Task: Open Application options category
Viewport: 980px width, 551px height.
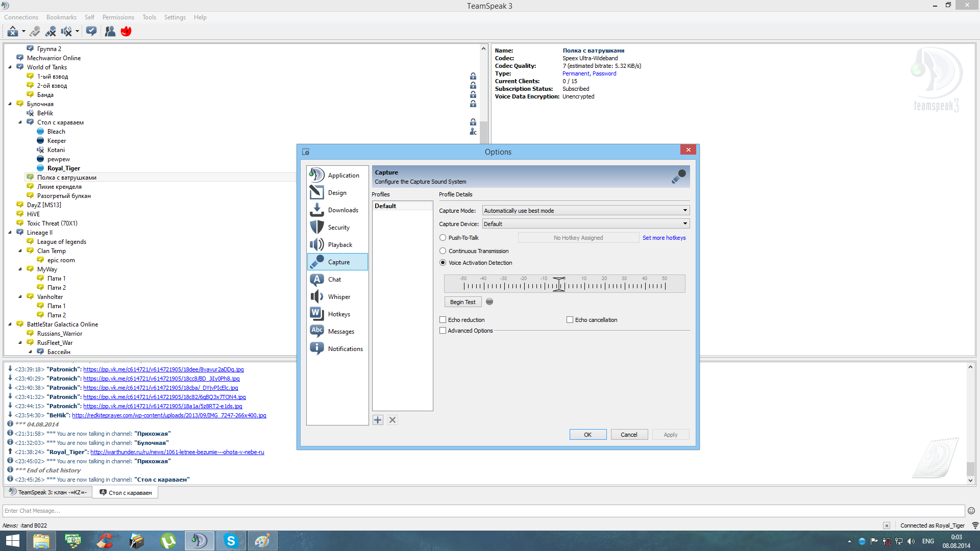Action: (x=337, y=175)
